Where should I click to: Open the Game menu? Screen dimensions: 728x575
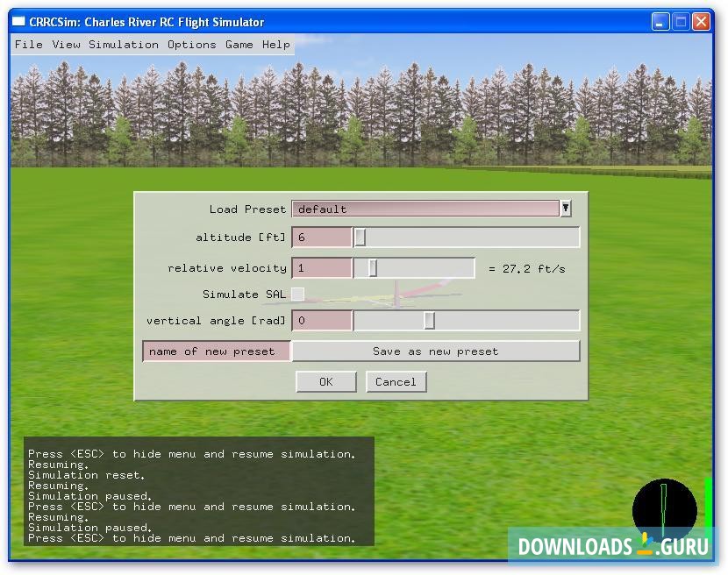coord(239,45)
